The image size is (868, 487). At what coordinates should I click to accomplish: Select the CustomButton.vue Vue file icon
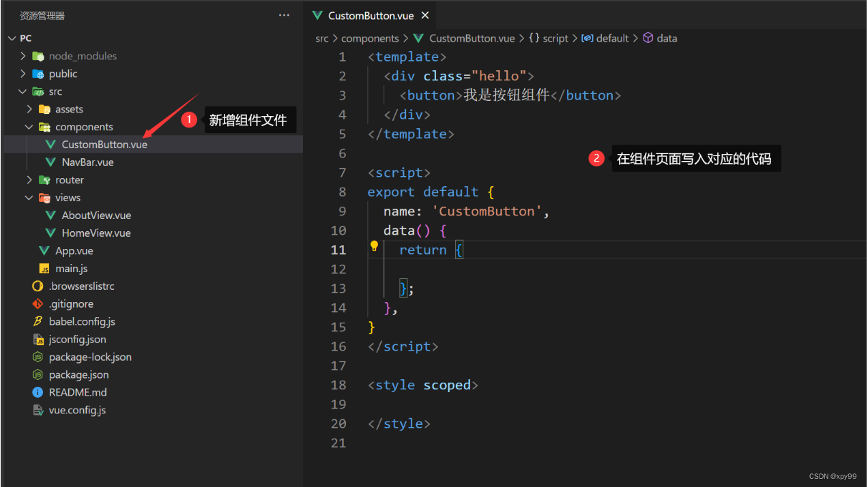click(x=49, y=144)
